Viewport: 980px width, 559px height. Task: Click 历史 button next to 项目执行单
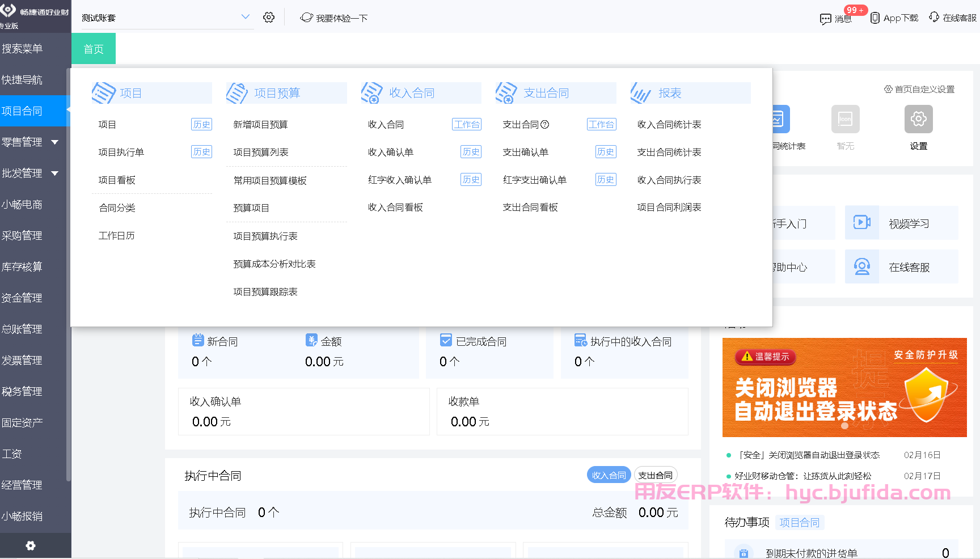point(201,152)
